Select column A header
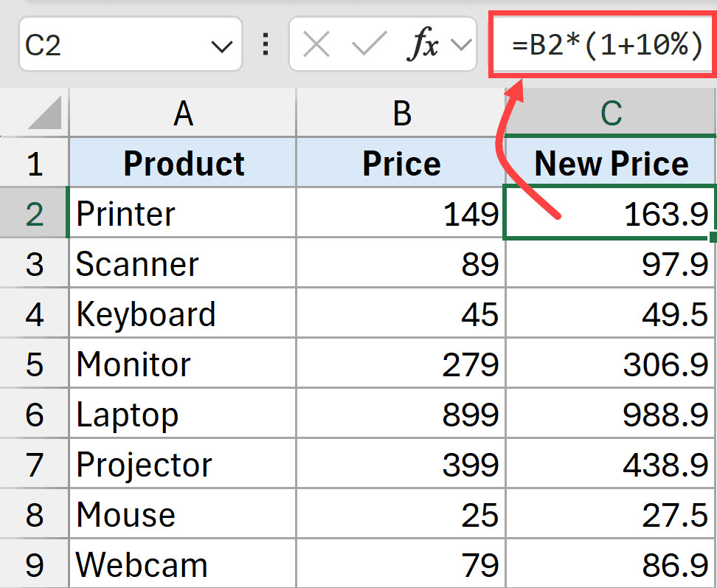 point(183,113)
